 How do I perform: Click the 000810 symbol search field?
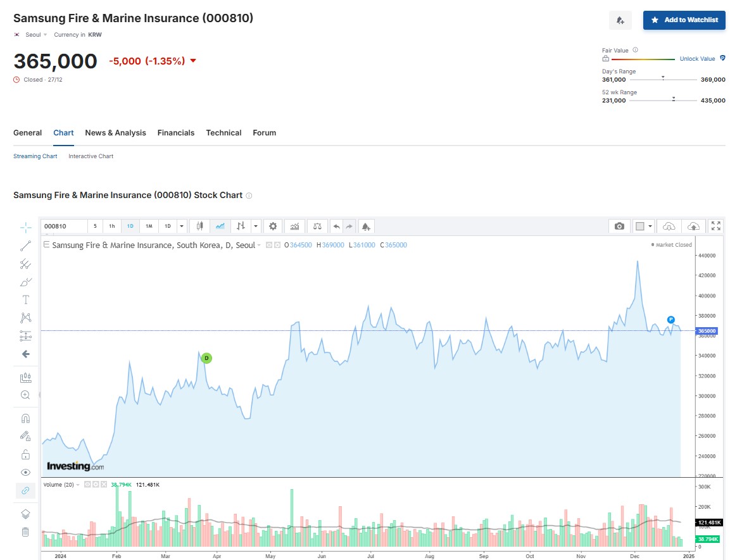pyautogui.click(x=64, y=227)
